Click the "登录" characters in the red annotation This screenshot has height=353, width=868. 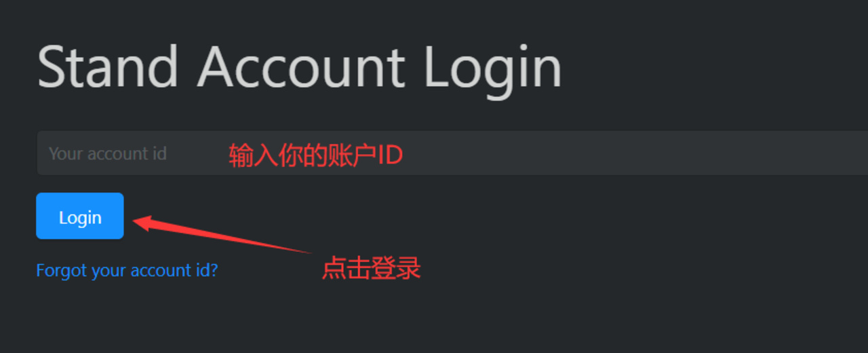[396, 268]
